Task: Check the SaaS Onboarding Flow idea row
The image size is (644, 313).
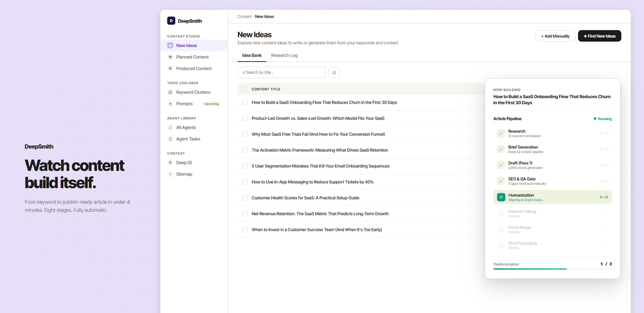Action: [245, 103]
